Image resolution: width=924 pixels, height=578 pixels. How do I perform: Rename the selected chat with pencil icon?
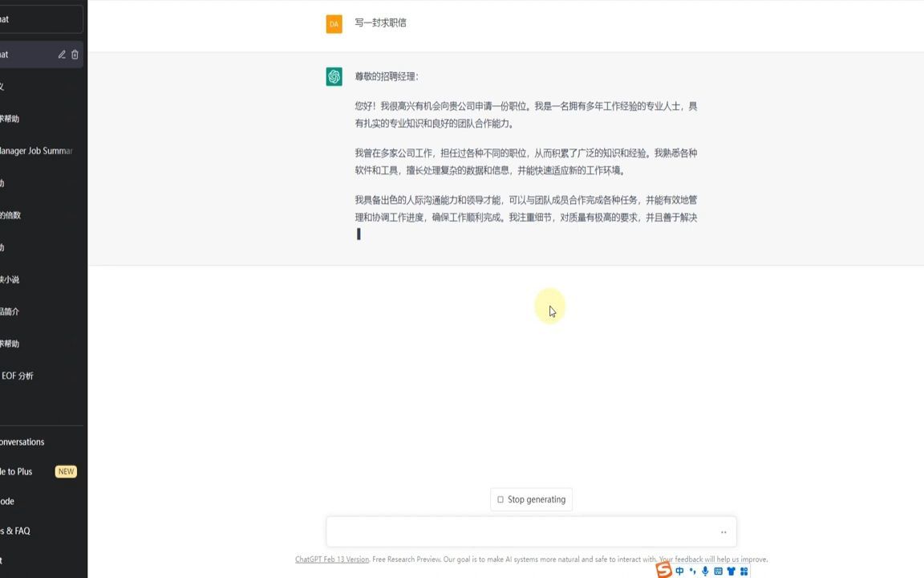(61, 55)
